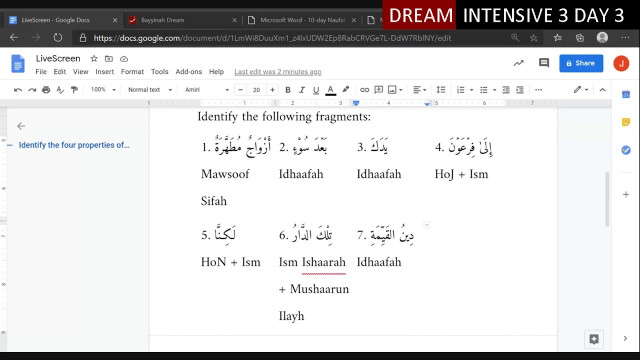Click the browser Back arrow

[14, 38]
